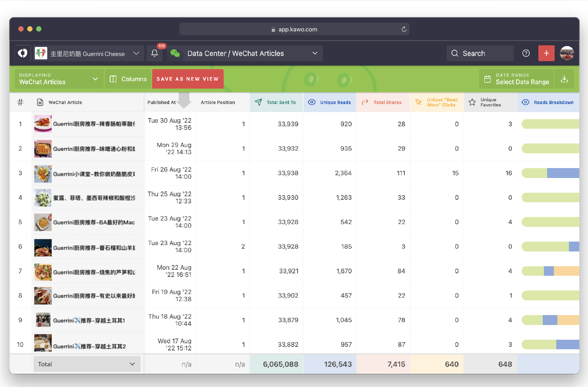
Task: Click the reads breakdown bar for row 7
Action: coord(550,271)
